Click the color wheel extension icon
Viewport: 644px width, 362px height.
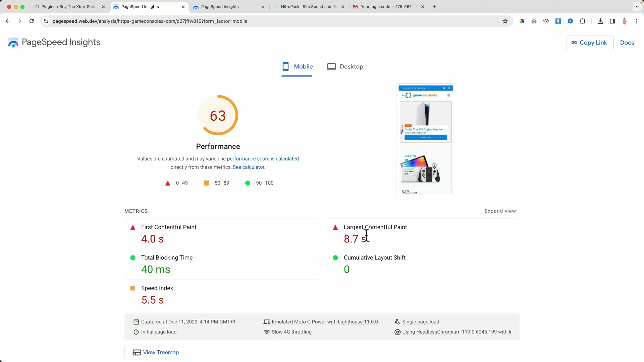click(522, 21)
